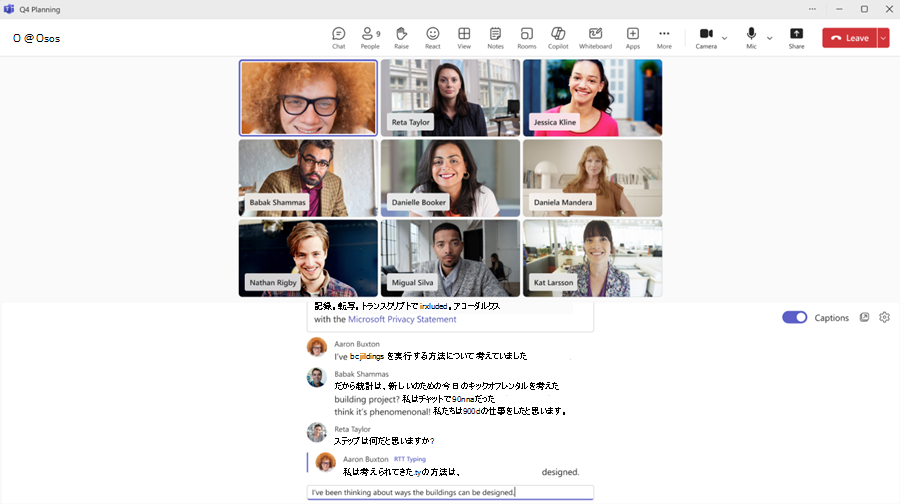Select Migual Silva's video tile

(451, 258)
